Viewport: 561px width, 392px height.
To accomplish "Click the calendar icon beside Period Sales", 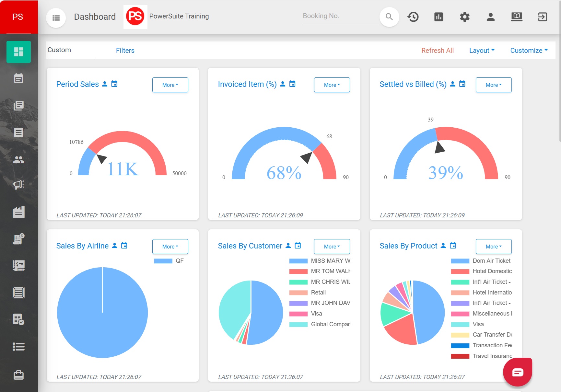I will tap(114, 84).
